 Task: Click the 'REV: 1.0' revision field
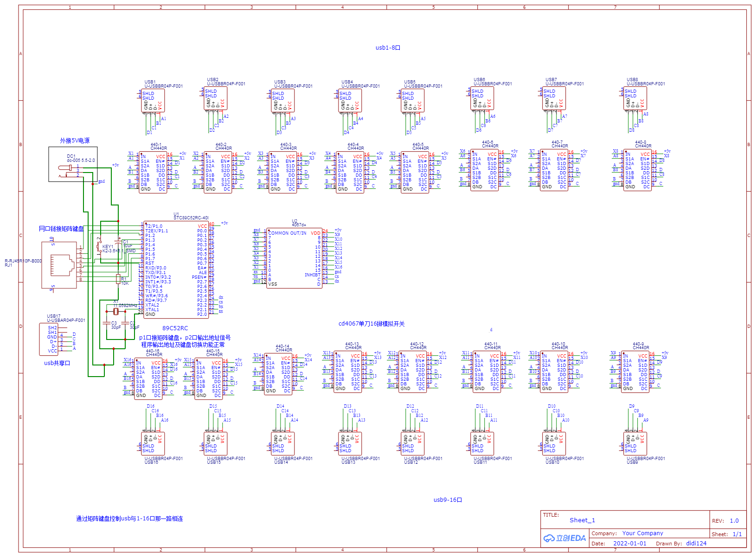pyautogui.click(x=725, y=521)
